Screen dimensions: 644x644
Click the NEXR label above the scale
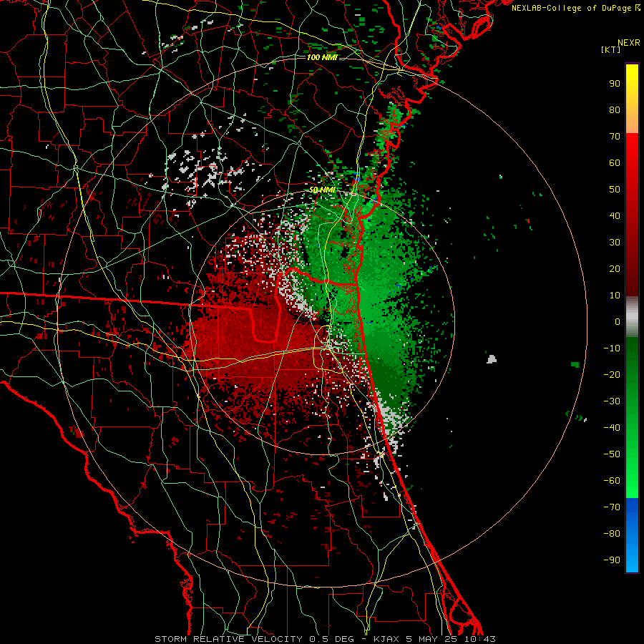(628, 43)
